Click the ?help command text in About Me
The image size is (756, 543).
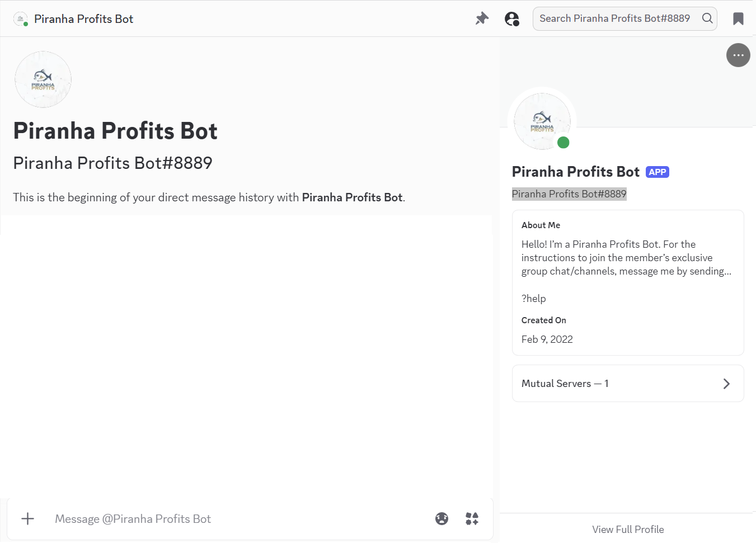[x=533, y=298]
